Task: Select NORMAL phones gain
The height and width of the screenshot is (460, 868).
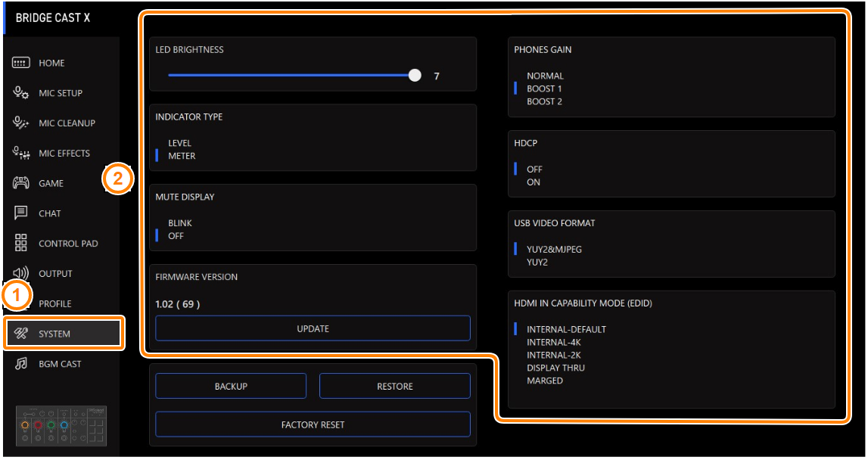Action: click(546, 76)
